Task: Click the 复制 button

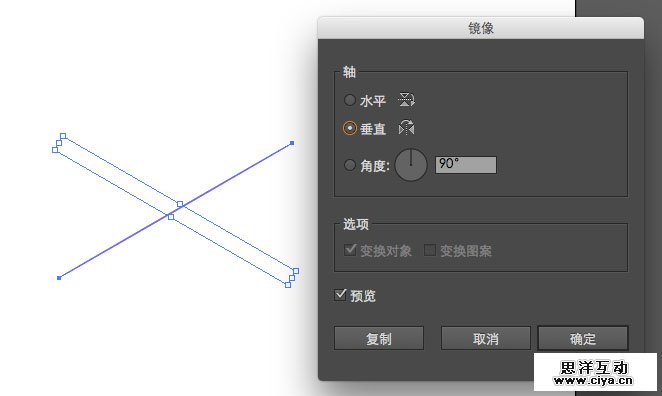Action: click(x=379, y=338)
